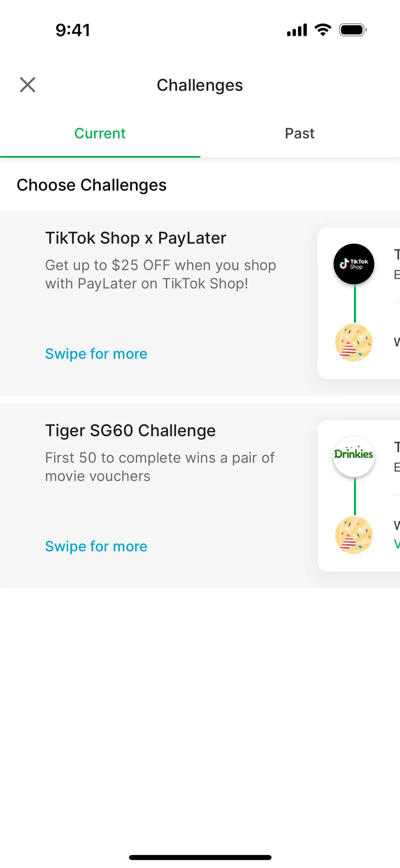Screen dimensions: 400x868
Task: Click the battery status icon
Action: coord(352,30)
